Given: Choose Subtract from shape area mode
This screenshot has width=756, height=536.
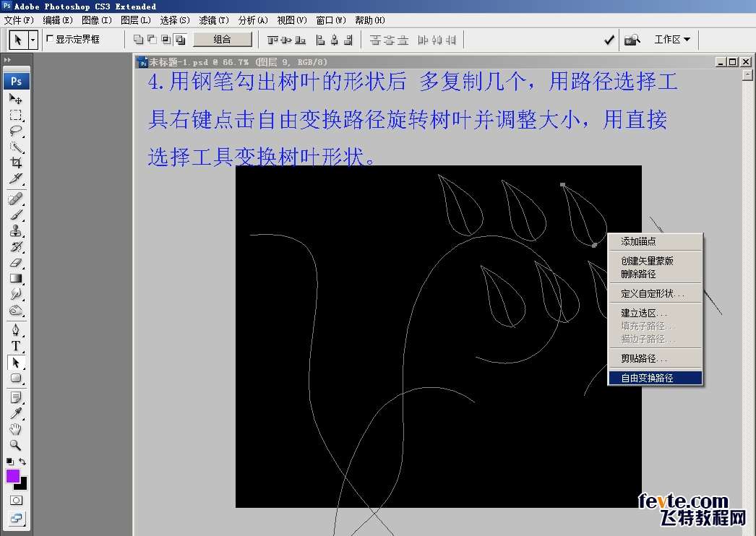Looking at the screenshot, I should pyautogui.click(x=152, y=40).
